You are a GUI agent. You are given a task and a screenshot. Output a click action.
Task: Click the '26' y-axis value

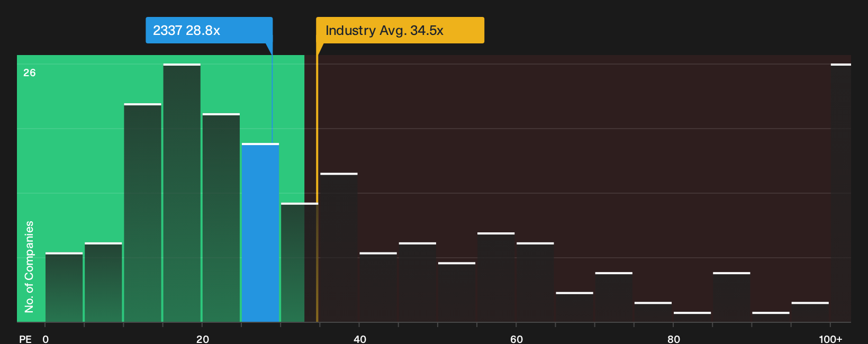coord(30,73)
